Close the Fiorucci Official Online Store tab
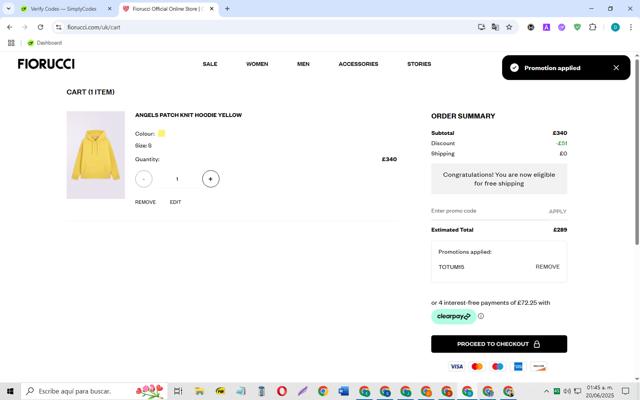The height and width of the screenshot is (400, 640). coord(212,9)
